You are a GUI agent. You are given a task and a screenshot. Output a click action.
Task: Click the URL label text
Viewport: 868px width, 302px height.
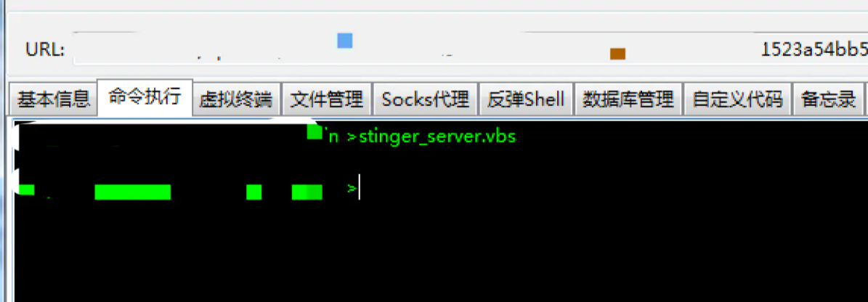(45, 50)
